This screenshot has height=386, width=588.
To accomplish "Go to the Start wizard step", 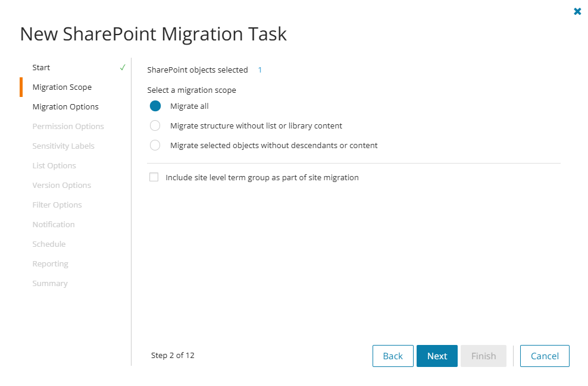I will pyautogui.click(x=41, y=67).
